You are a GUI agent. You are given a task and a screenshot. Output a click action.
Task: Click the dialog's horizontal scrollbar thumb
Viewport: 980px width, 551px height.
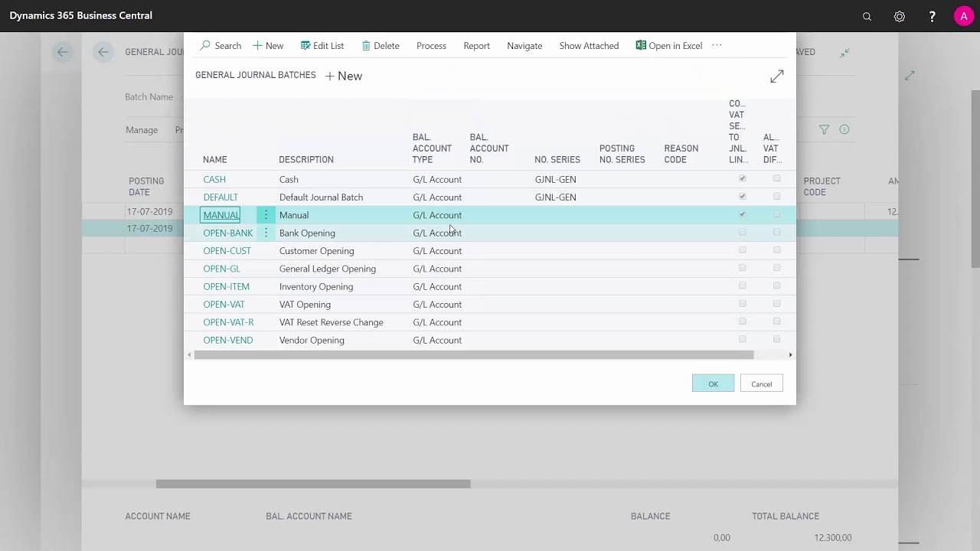(474, 355)
